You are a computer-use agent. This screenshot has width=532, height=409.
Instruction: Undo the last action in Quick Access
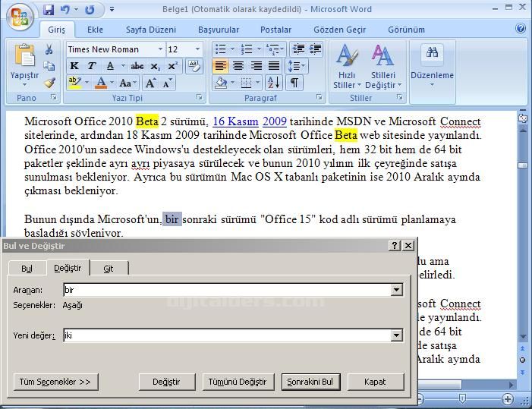click(65, 10)
